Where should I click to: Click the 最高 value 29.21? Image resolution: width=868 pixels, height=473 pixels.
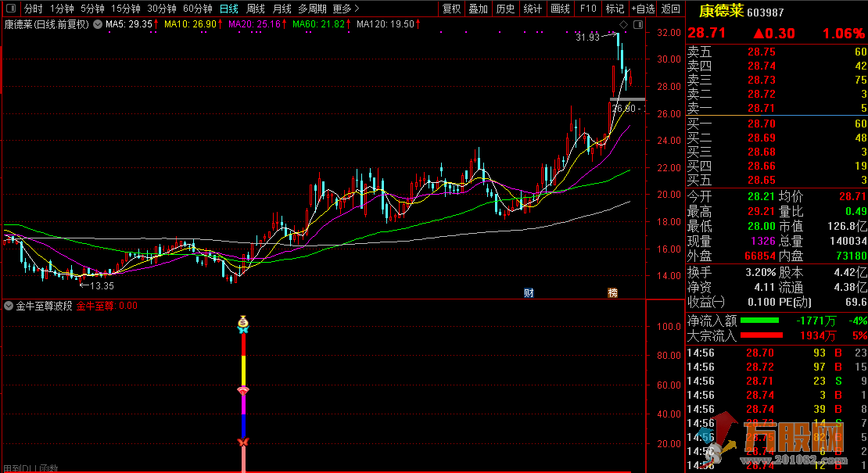(x=761, y=211)
